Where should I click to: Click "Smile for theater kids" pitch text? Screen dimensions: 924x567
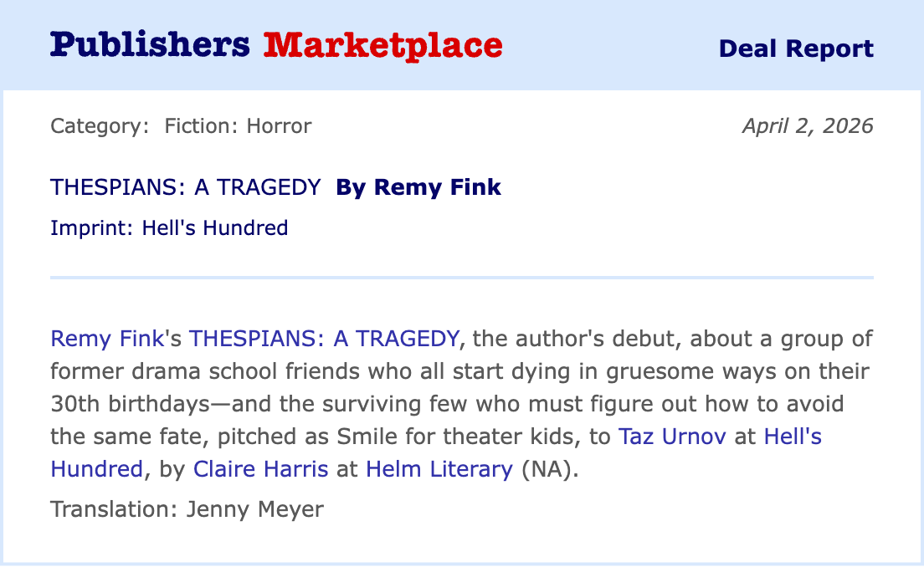coord(492,437)
